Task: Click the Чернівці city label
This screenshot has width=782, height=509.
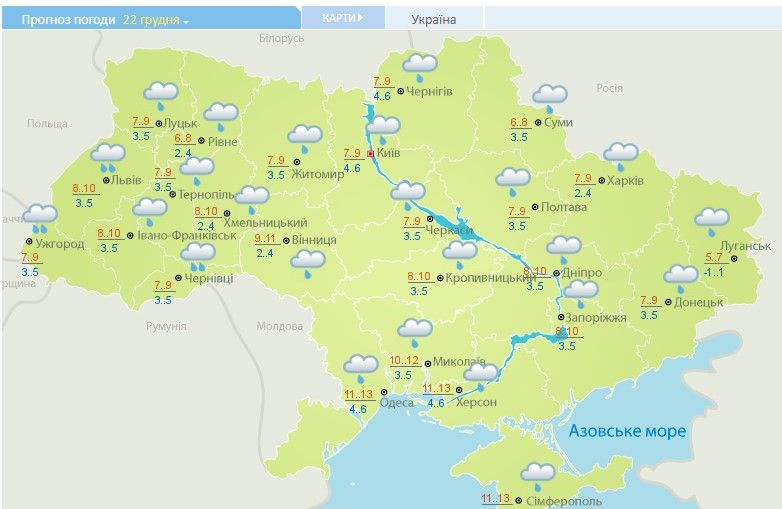Action: click(208, 278)
